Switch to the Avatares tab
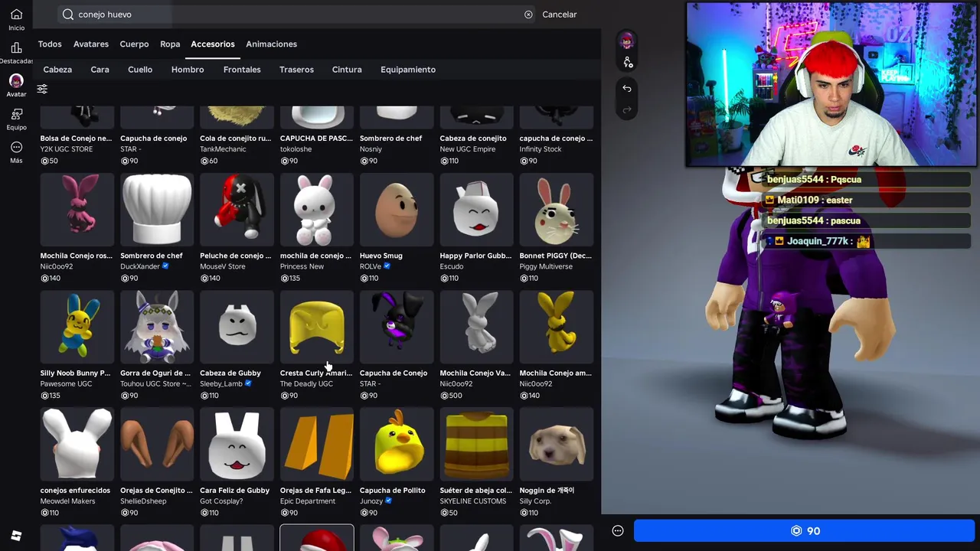980x551 pixels. tap(91, 44)
